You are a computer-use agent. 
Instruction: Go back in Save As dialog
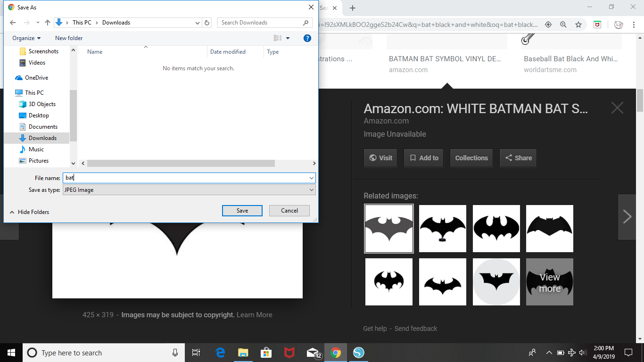[13, 23]
